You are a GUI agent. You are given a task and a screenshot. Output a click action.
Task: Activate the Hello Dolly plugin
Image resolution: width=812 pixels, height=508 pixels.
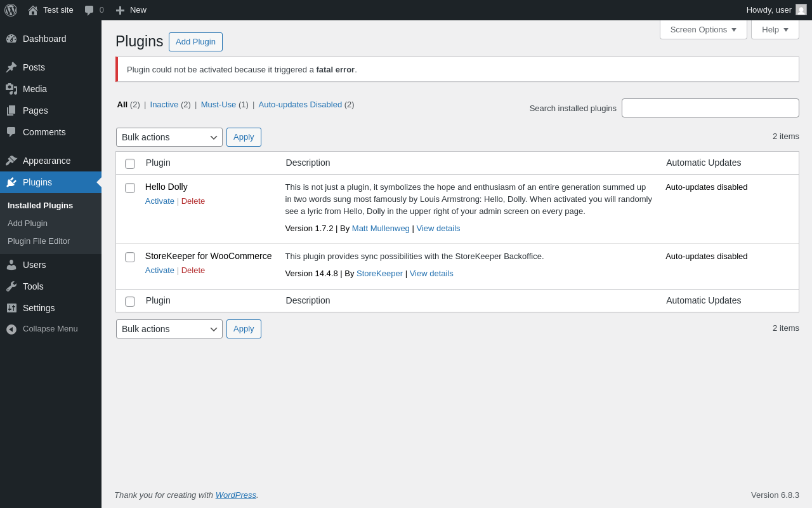159,201
